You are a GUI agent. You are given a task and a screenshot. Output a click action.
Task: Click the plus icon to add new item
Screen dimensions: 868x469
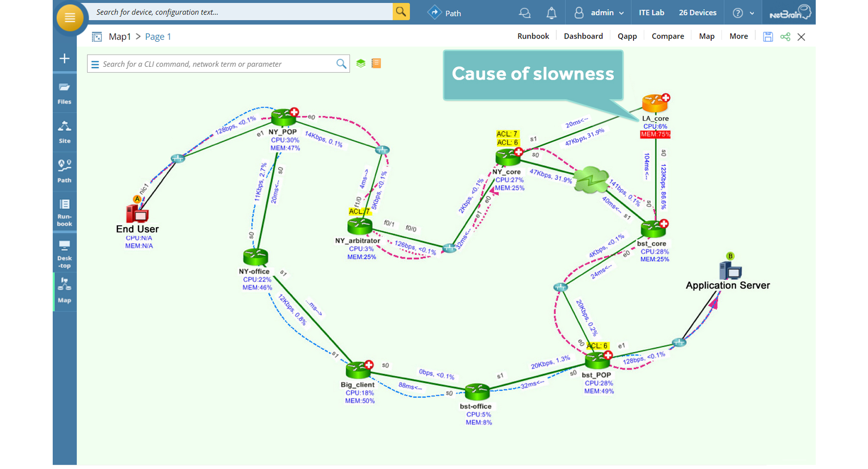(x=65, y=59)
